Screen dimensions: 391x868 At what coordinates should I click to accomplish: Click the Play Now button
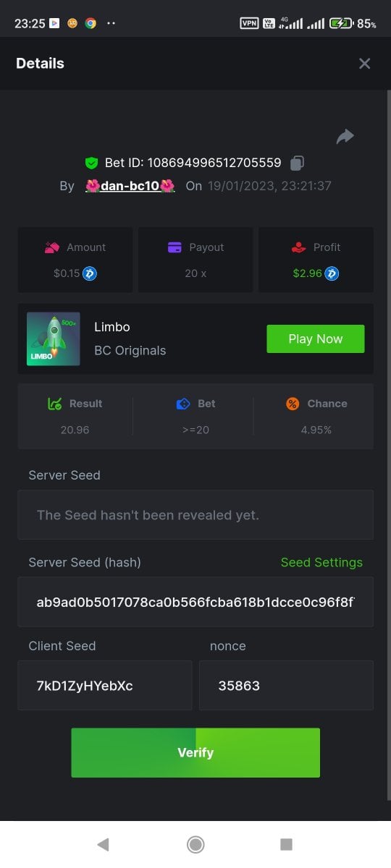pyautogui.click(x=316, y=339)
